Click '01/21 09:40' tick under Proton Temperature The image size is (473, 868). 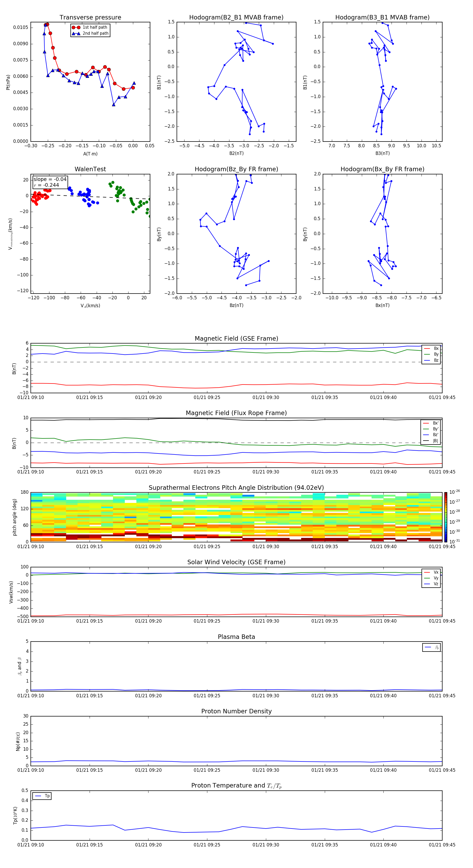click(383, 845)
